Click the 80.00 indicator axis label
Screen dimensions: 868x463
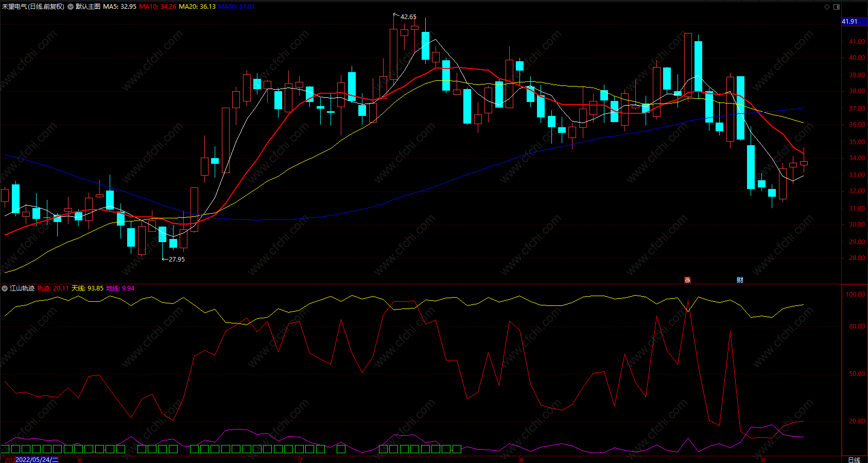click(x=857, y=327)
